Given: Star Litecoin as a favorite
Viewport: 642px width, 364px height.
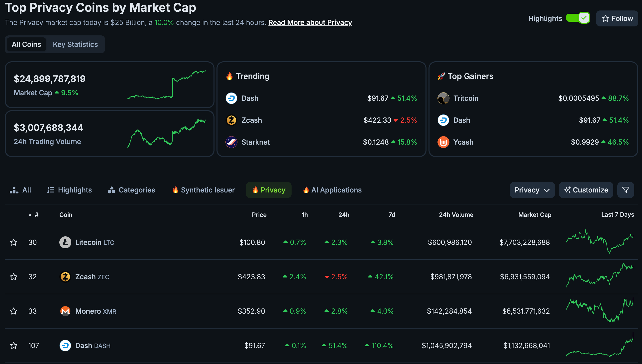Looking at the screenshot, I should (13, 243).
